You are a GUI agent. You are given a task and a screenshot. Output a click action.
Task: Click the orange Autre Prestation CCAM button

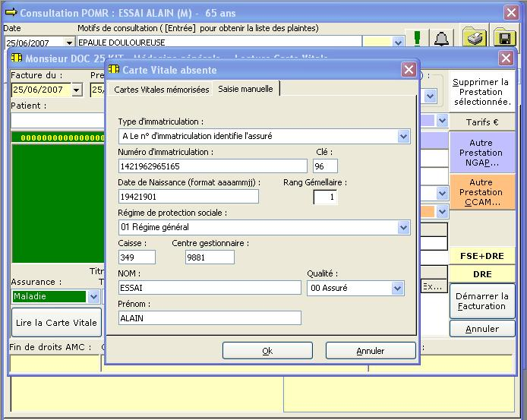click(481, 192)
